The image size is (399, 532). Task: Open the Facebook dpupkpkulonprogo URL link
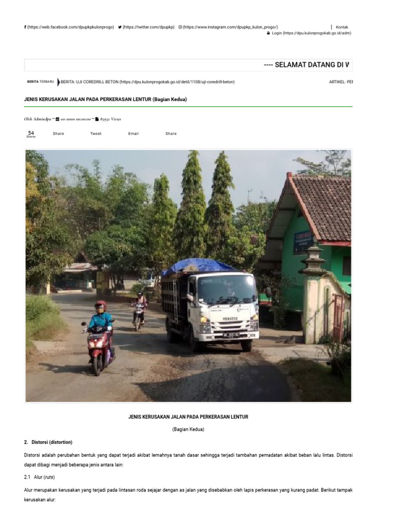click(71, 27)
